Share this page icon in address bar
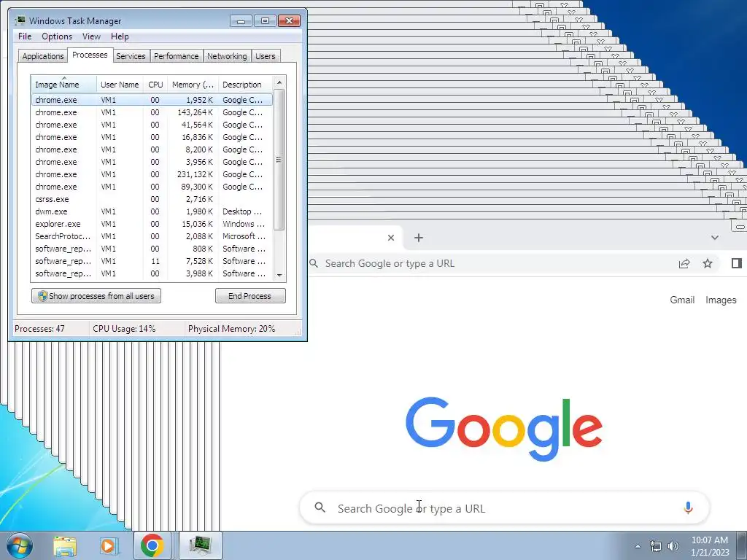 [x=684, y=263]
